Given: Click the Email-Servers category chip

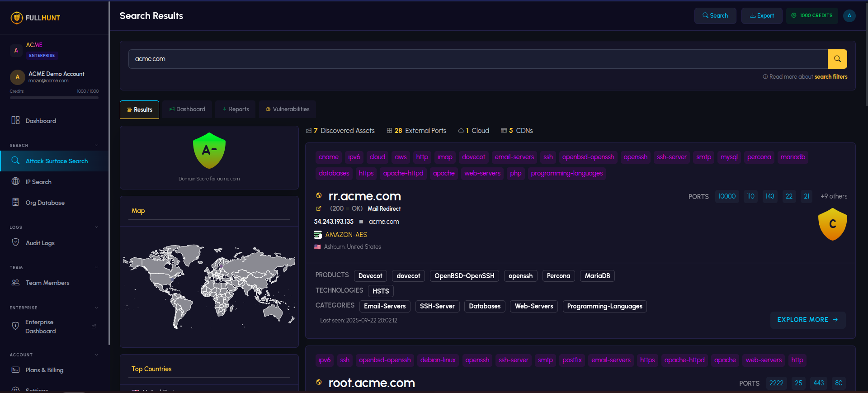Looking at the screenshot, I should coord(385,306).
